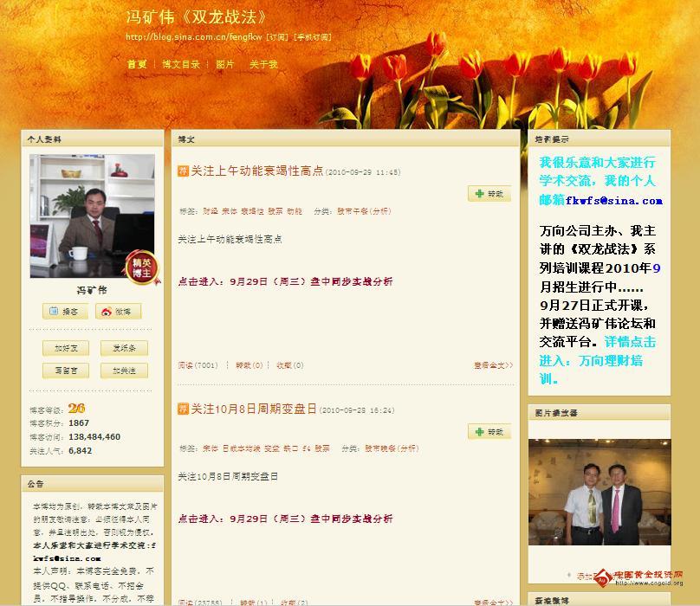
Task: Click 转载 button on the October 8 post
Action: (489, 431)
